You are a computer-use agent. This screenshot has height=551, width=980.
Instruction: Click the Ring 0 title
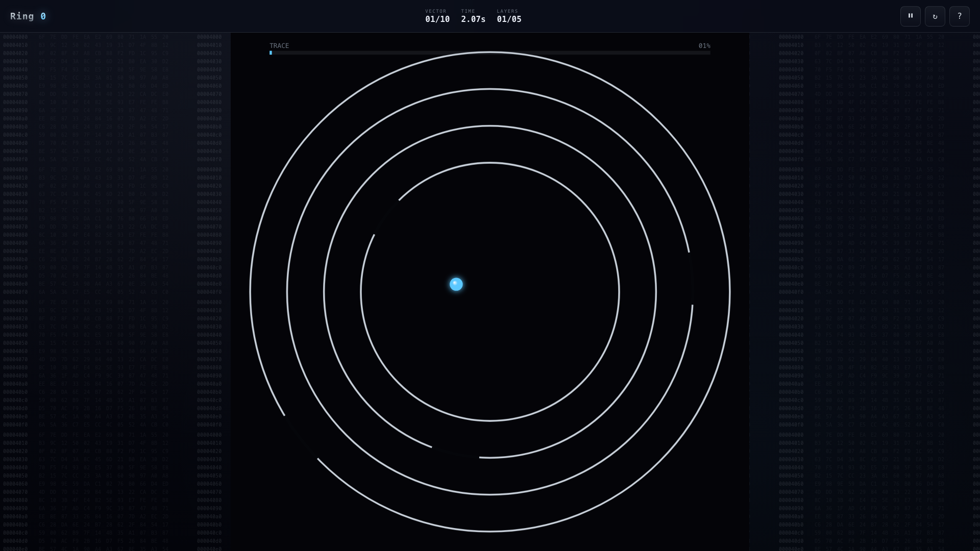[28, 16]
